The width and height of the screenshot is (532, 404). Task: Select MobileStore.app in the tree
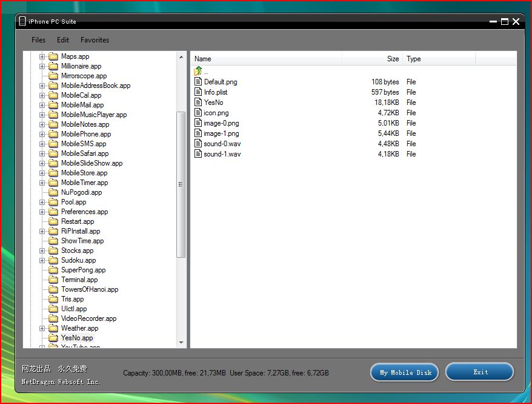pos(84,173)
